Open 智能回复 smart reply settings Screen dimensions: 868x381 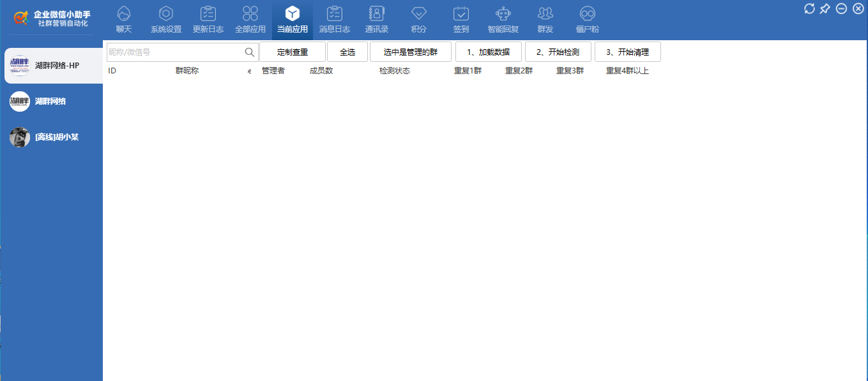(503, 19)
